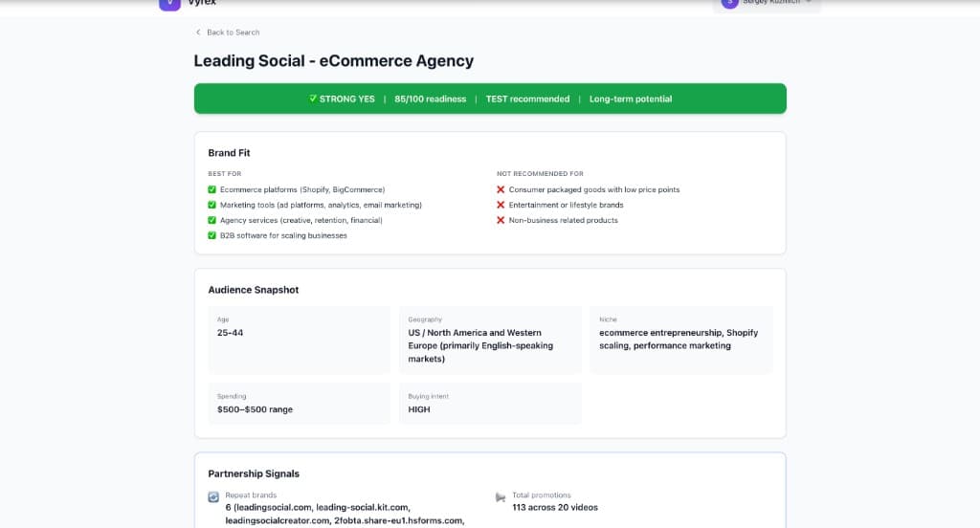Click red X beside Entertainment or lifestyle brands

click(x=501, y=205)
